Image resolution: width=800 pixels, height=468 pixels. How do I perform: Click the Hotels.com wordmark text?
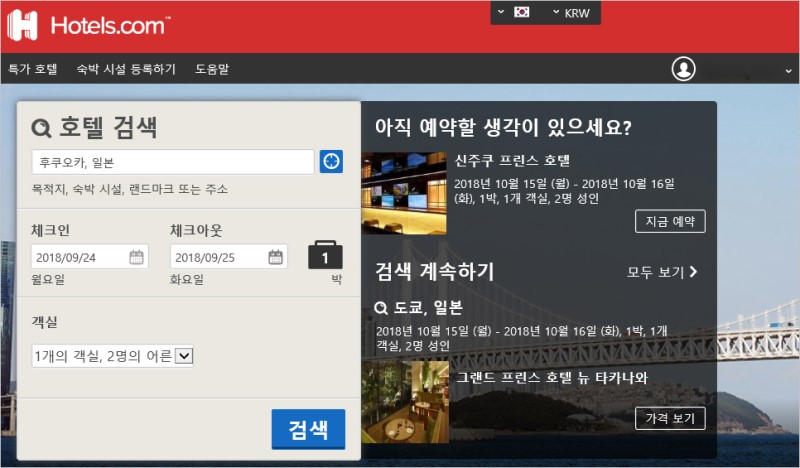point(110,26)
